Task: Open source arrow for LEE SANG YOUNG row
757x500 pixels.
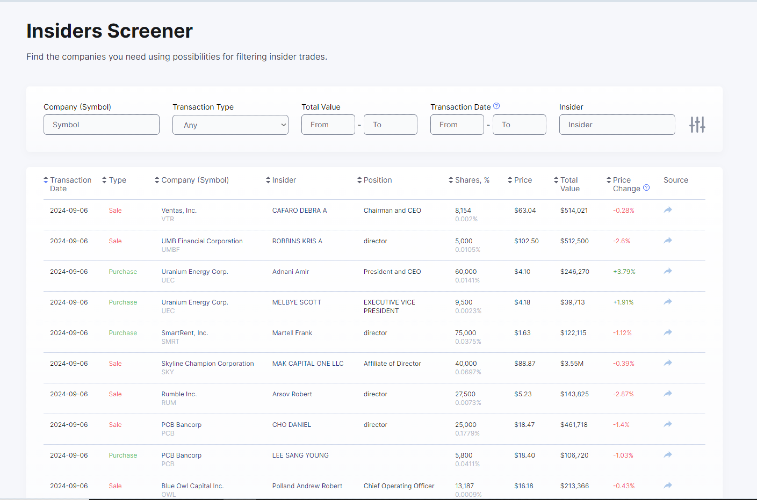Action: point(668,455)
